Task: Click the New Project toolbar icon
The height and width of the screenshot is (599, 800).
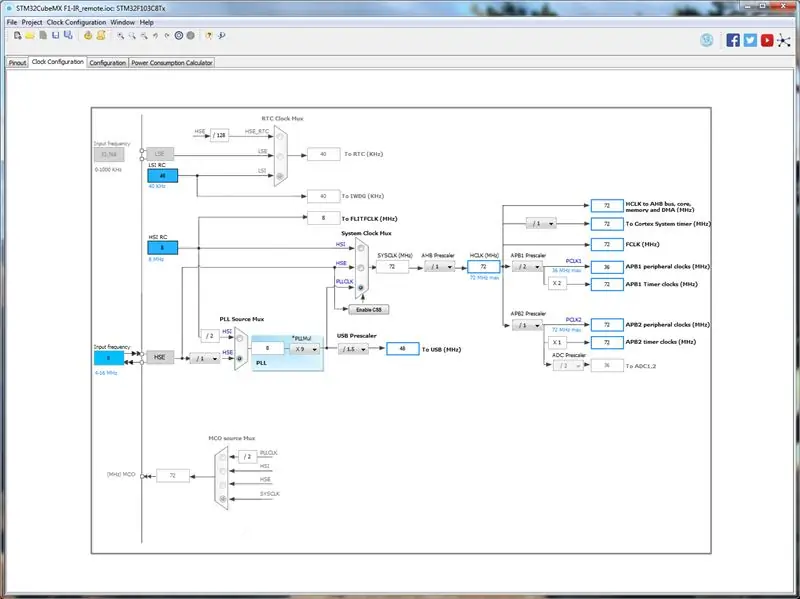Action: pyautogui.click(x=17, y=35)
